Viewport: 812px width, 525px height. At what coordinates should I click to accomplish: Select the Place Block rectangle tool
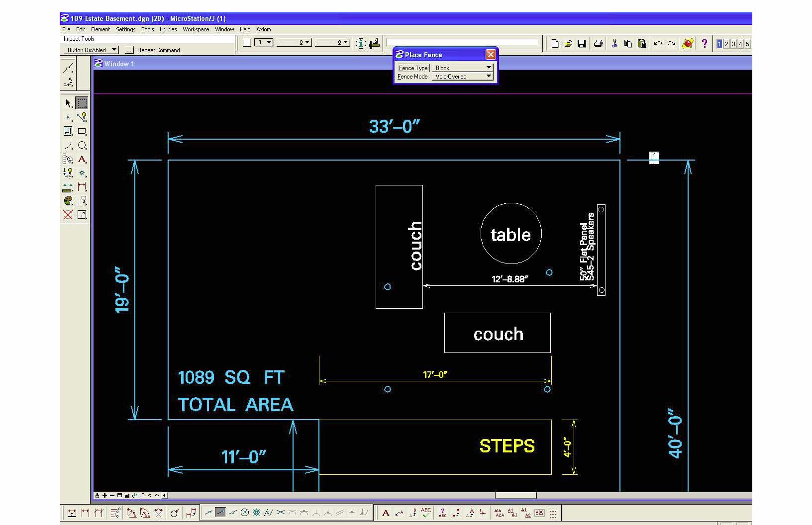82,131
